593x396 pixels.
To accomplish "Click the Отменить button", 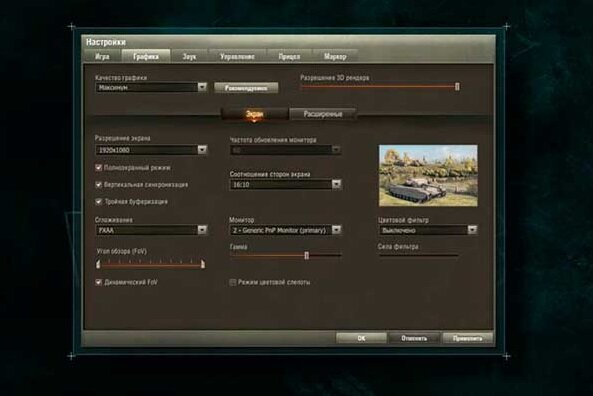I will point(414,338).
